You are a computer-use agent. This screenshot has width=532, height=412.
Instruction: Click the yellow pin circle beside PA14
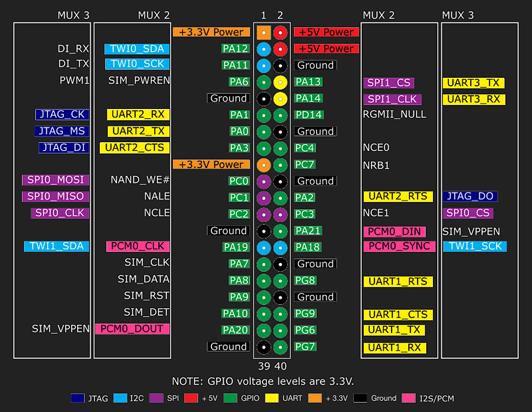pyautogui.click(x=280, y=99)
